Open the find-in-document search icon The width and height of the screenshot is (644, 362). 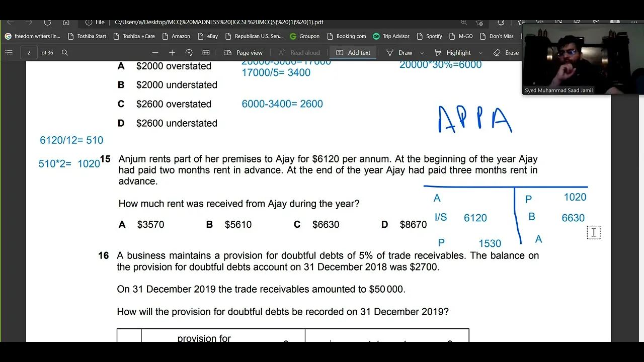(64, 52)
